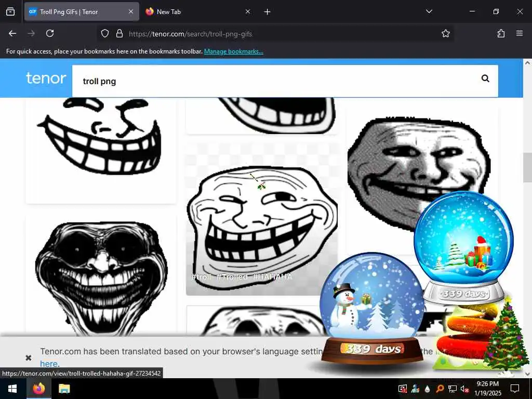Open File Explorer from the taskbar
The width and height of the screenshot is (532, 399).
tap(64, 389)
